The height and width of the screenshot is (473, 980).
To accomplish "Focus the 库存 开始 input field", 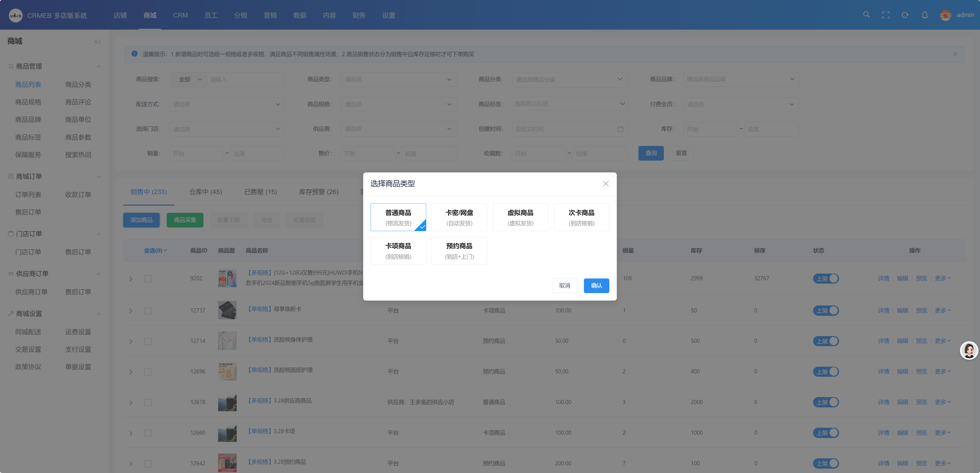I will (x=710, y=129).
